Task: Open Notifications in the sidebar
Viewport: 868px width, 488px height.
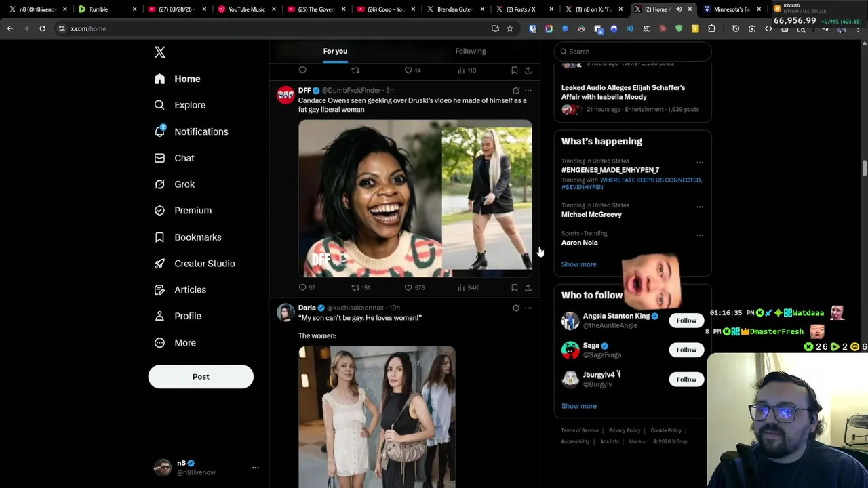Action: (x=191, y=131)
